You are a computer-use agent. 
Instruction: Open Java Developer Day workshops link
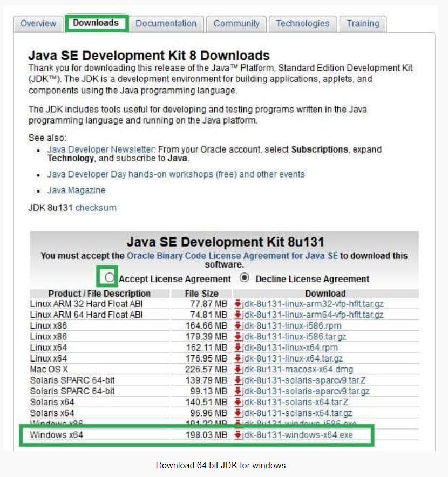click(176, 174)
